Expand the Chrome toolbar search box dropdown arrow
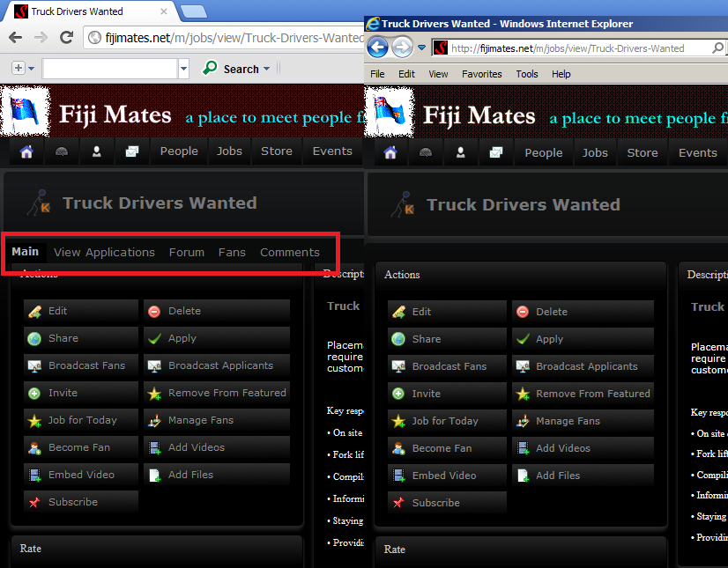 pos(183,69)
